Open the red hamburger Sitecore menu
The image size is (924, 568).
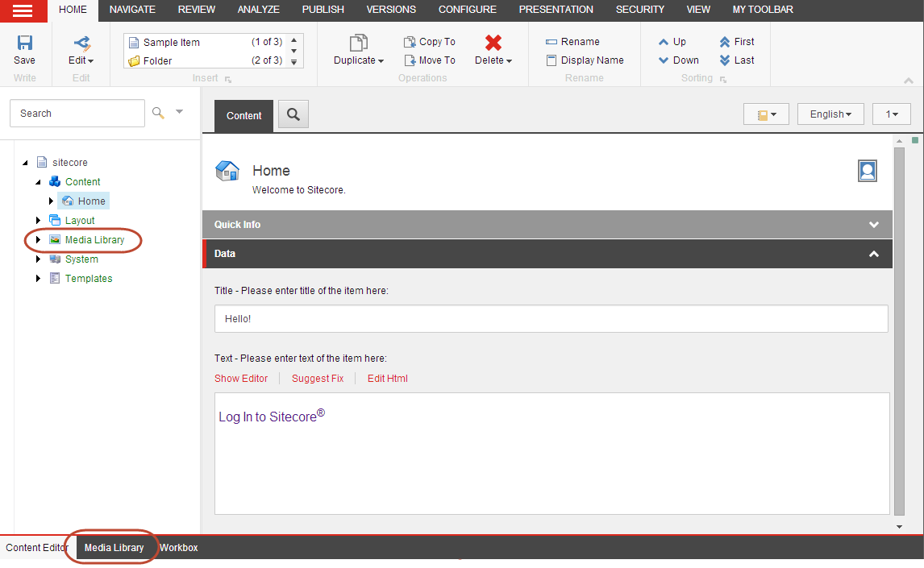pos(23,10)
